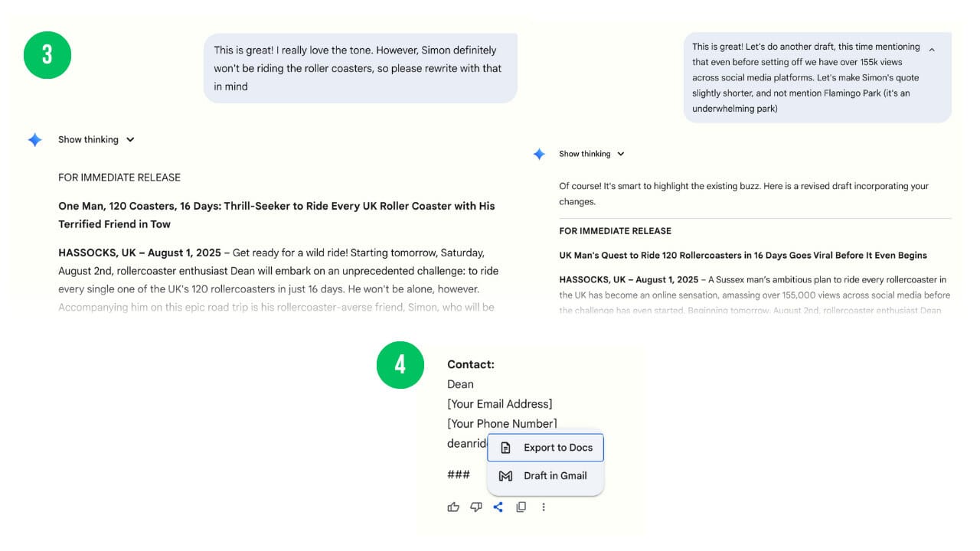Click the HASSOCKS dateline before 'Get ready for a wild ride'
980x551 pixels.
coord(139,253)
